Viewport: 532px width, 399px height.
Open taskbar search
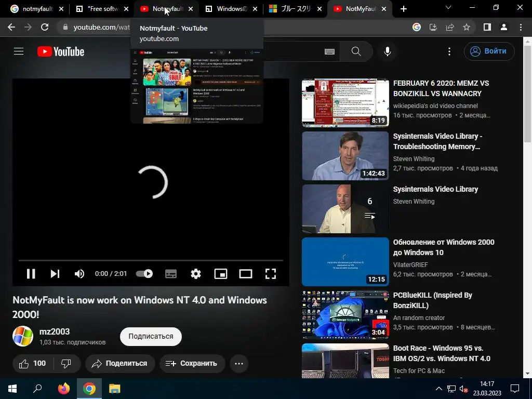[x=37, y=389]
